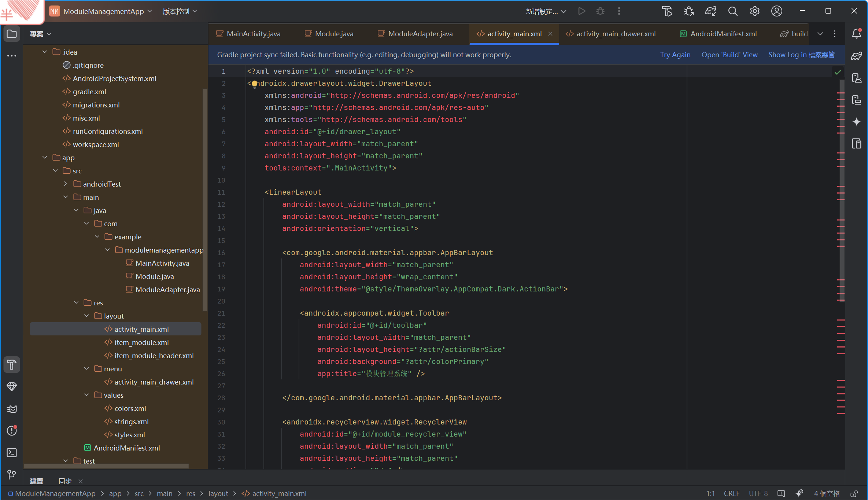
Task: Toggle read-only lock icon in status bar
Action: (x=854, y=493)
